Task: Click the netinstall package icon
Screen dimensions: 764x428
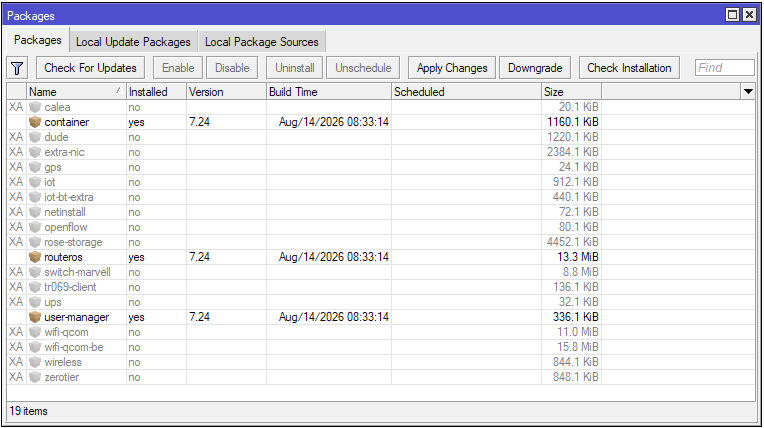Action: click(35, 212)
